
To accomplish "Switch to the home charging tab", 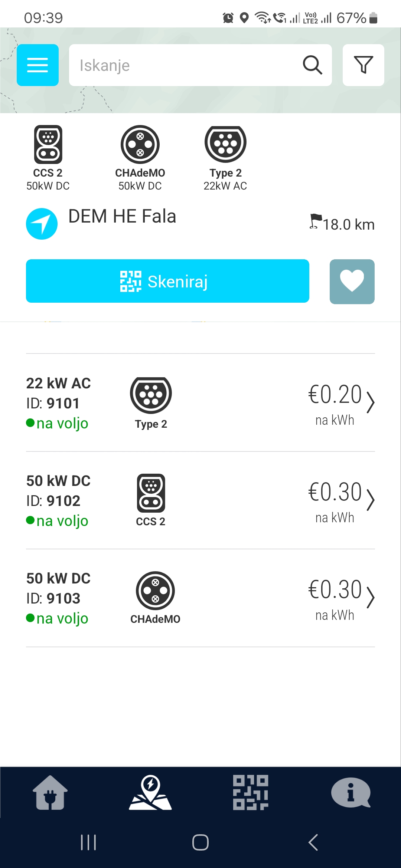I will click(50, 792).
